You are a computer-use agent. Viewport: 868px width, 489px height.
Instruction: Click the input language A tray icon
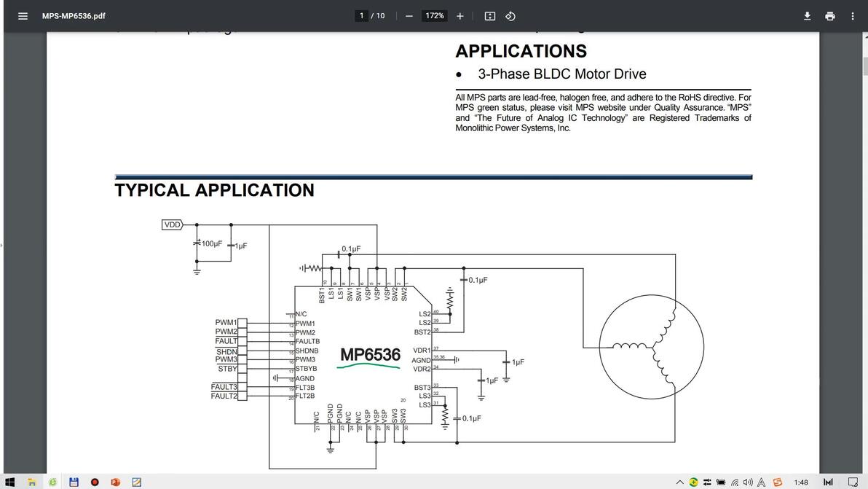point(762,482)
